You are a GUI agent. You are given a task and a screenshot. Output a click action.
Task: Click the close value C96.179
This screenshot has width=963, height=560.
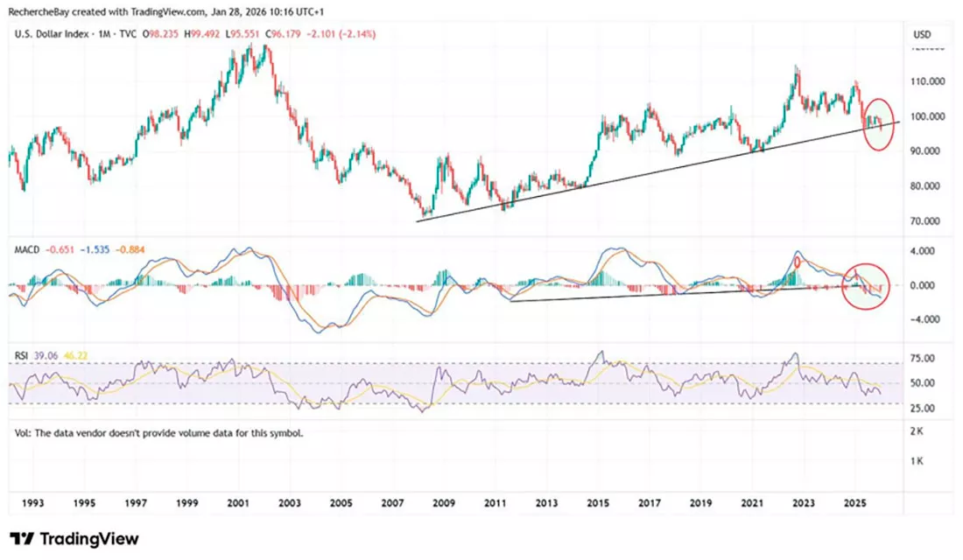coord(283,34)
